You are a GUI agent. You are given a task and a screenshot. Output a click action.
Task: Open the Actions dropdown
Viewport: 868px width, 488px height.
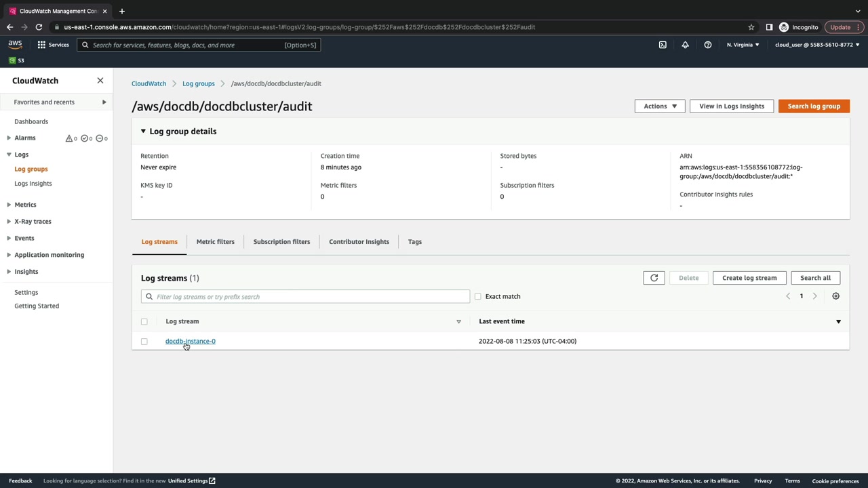point(659,106)
